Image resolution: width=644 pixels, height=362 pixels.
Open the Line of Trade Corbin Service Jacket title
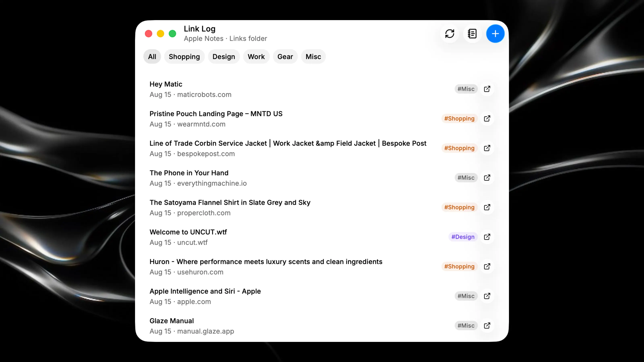tap(288, 143)
